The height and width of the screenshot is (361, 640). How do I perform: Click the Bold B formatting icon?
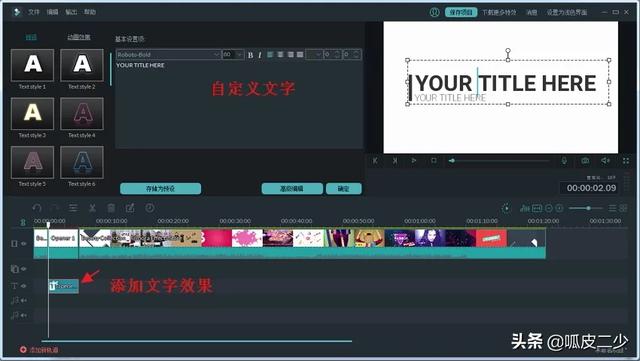pyautogui.click(x=250, y=55)
